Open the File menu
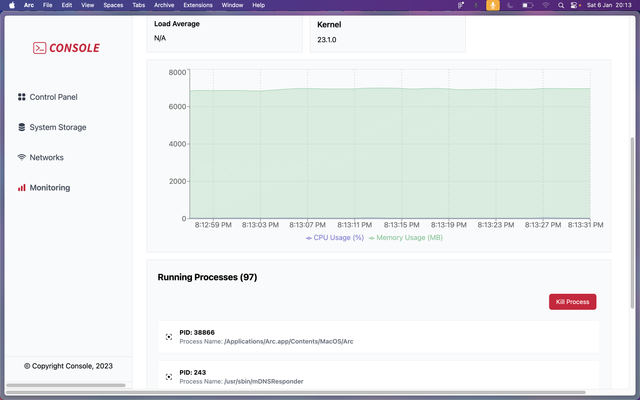This screenshot has width=640, height=400. pos(48,5)
